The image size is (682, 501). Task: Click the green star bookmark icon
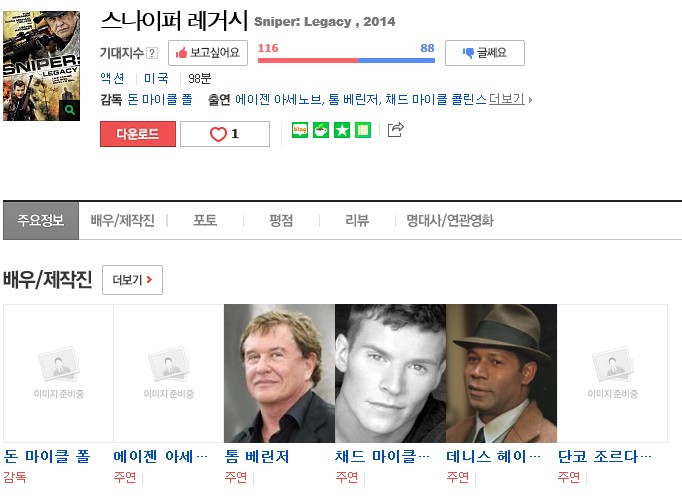(x=342, y=130)
